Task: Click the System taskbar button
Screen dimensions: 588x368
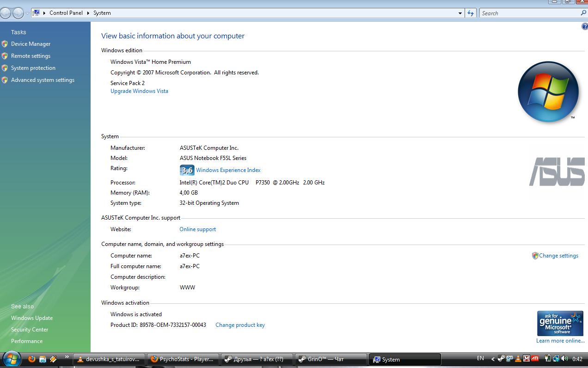Action: (x=405, y=359)
